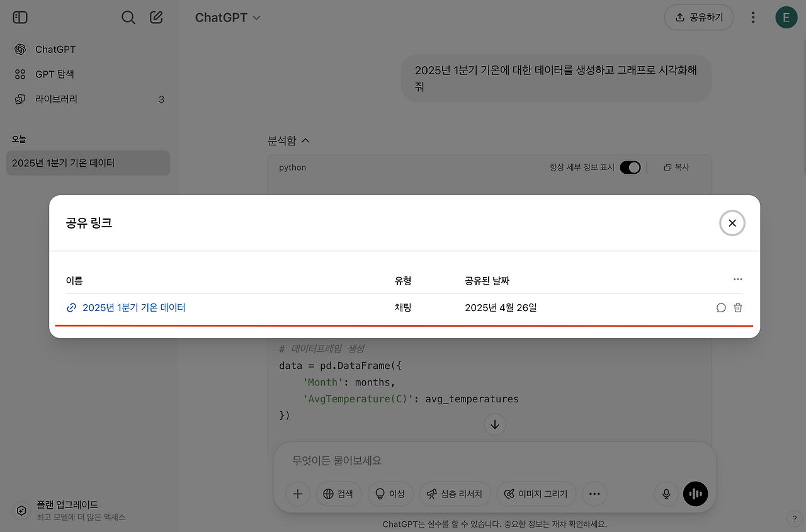806x532 pixels.
Task: Click the microphone icon for dictation
Action: click(666, 494)
